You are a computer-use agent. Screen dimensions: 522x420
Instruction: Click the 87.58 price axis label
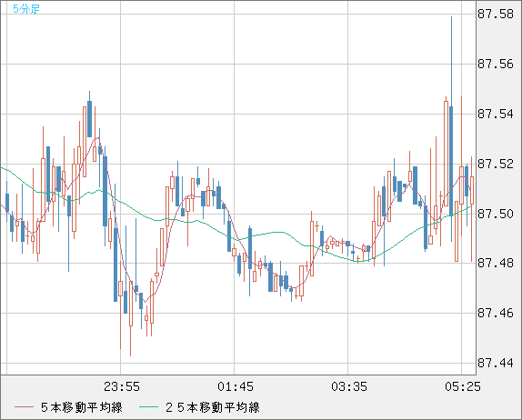coord(496,15)
